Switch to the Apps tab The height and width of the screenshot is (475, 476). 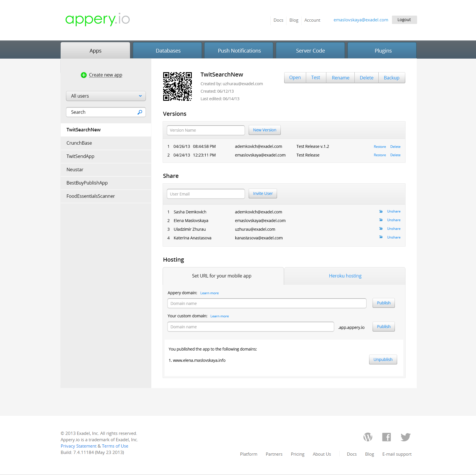95,51
